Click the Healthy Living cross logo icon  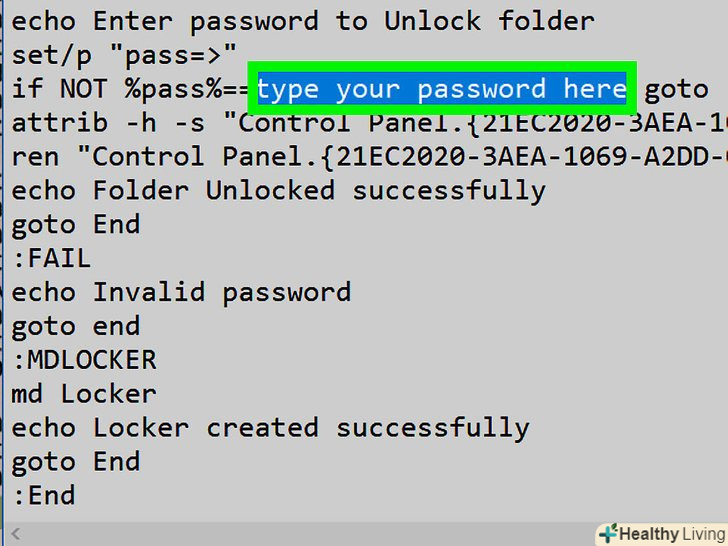coord(607,534)
